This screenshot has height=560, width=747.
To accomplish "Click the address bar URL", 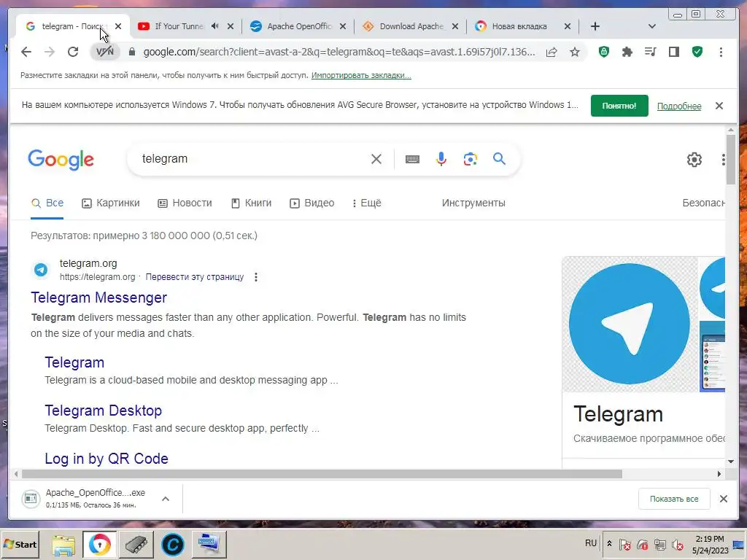I will 339,52.
